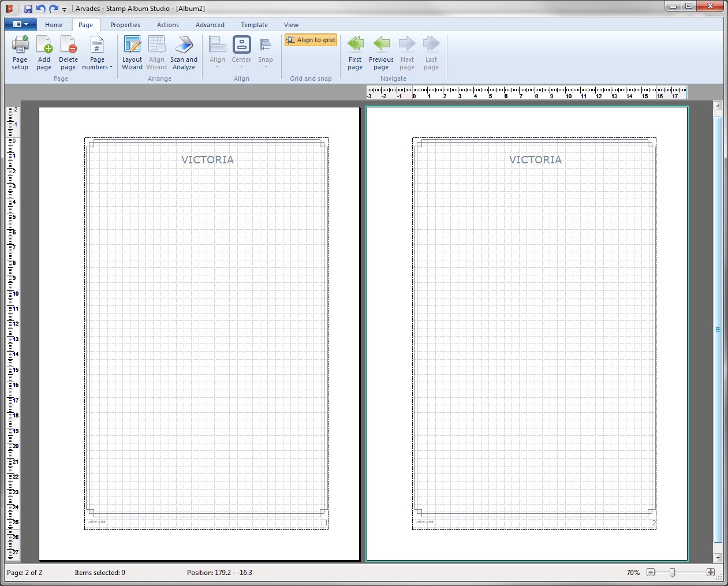Click the zoom out minus button
Image resolution: width=728 pixels, height=586 pixels.
click(x=651, y=572)
